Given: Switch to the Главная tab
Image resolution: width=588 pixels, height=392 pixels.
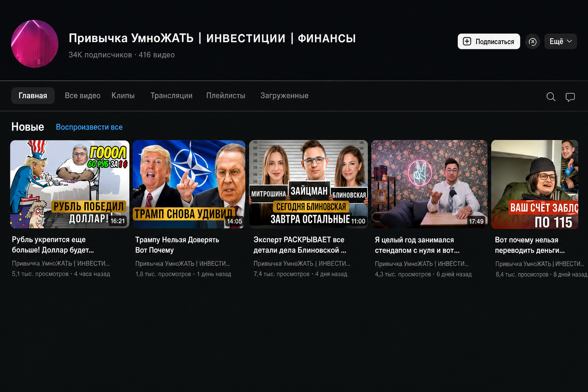Looking at the screenshot, I should pyautogui.click(x=33, y=96).
